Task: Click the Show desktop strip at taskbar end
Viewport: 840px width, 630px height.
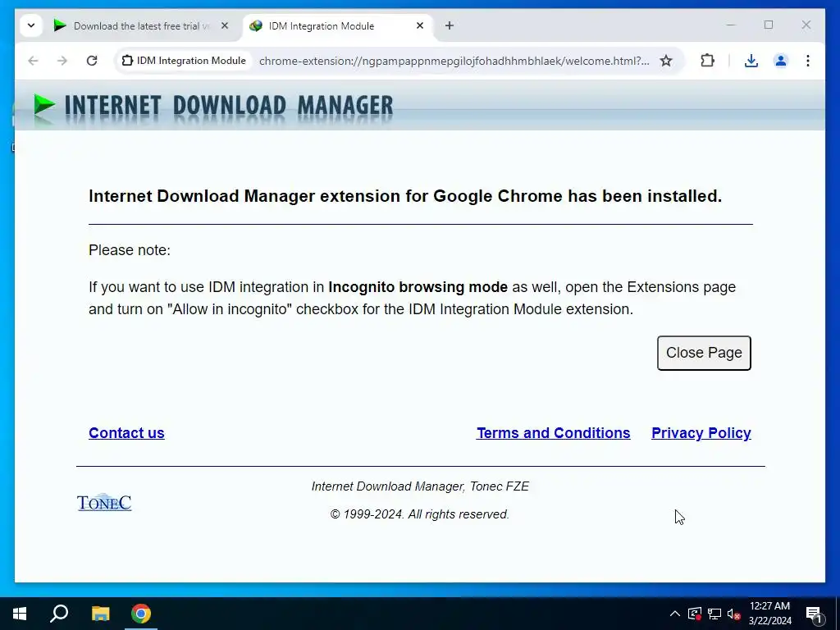Action: pyautogui.click(x=838, y=614)
